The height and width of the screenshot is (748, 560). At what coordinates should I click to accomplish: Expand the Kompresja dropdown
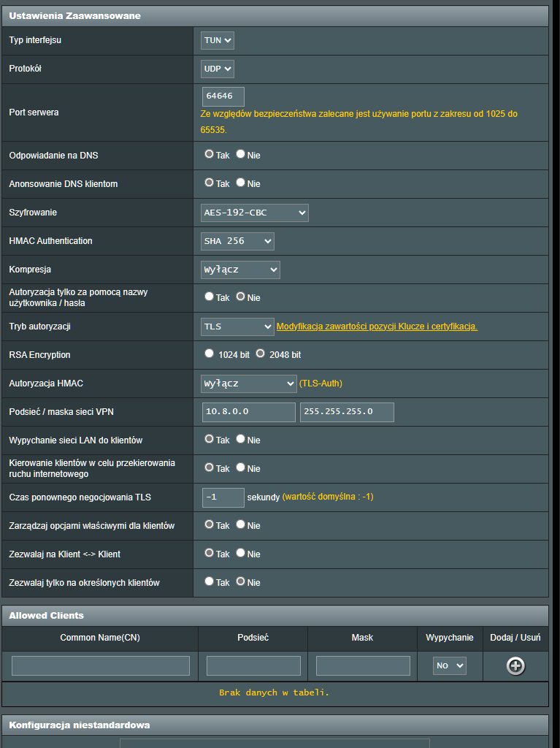pos(240,270)
